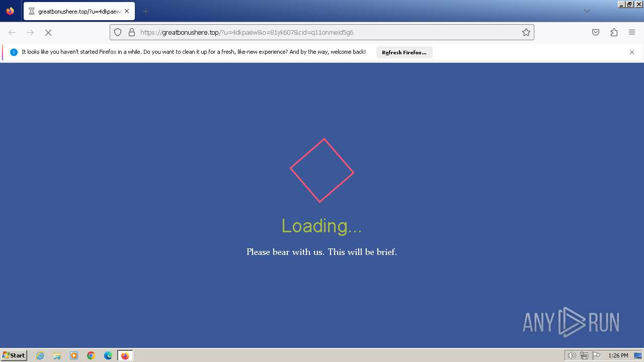The width and height of the screenshot is (644, 362).
Task: Dismiss the Firefox refresh notification bar
Action: 632,52
